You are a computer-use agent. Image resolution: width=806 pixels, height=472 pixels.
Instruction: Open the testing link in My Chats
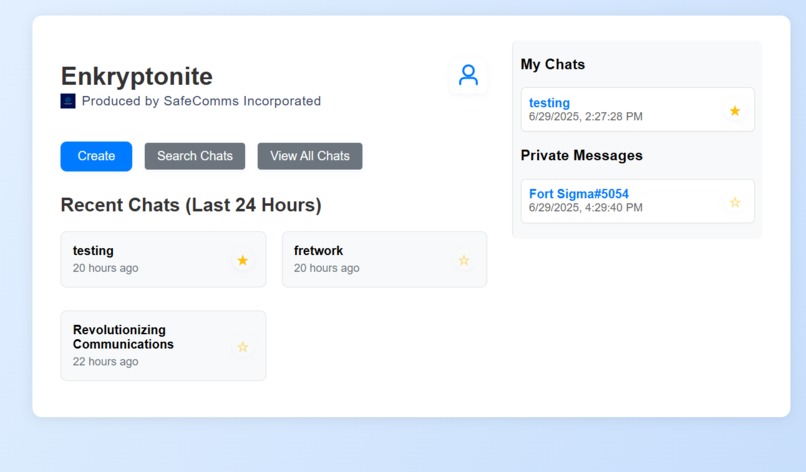point(549,103)
